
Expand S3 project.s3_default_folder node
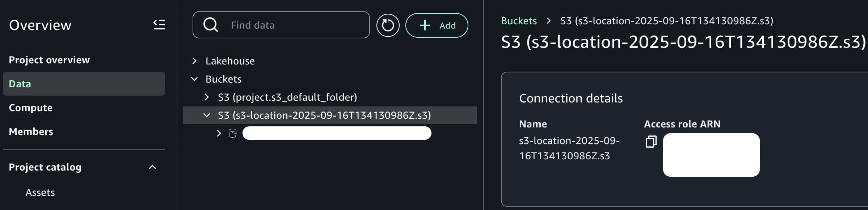(207, 97)
